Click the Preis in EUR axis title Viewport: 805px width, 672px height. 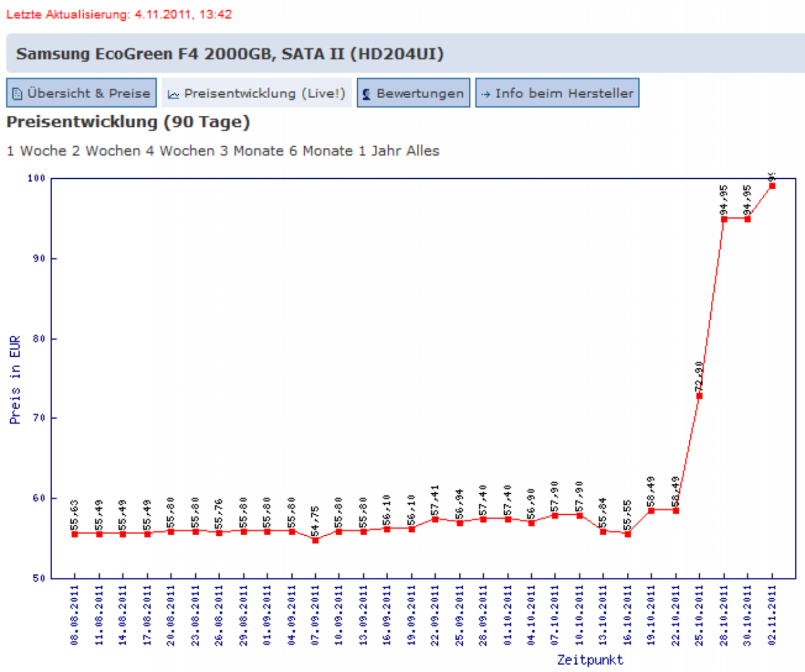15,380
